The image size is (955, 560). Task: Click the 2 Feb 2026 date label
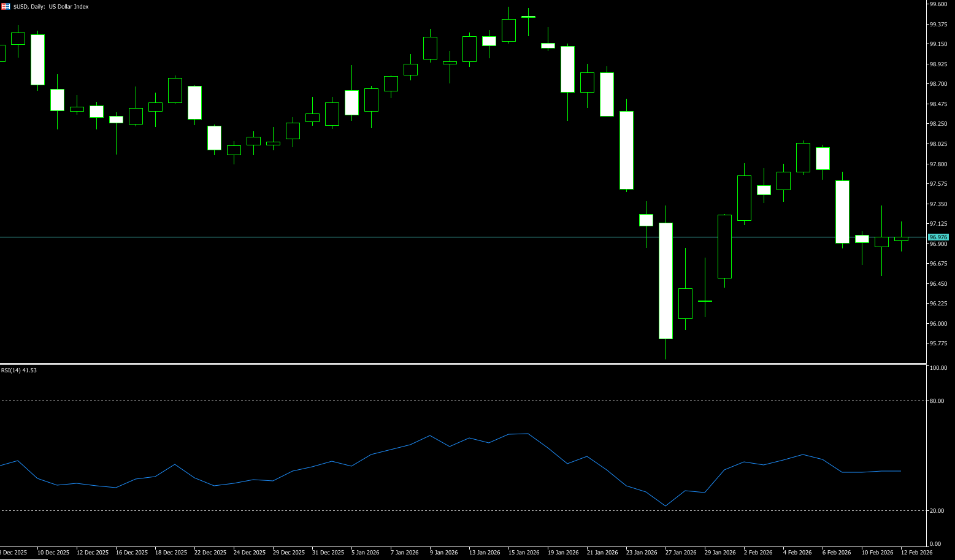point(759,553)
